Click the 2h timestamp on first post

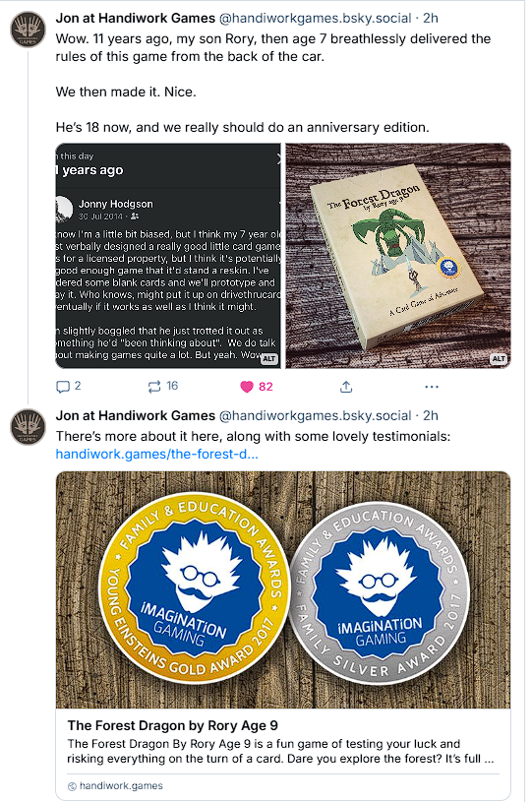click(x=431, y=19)
